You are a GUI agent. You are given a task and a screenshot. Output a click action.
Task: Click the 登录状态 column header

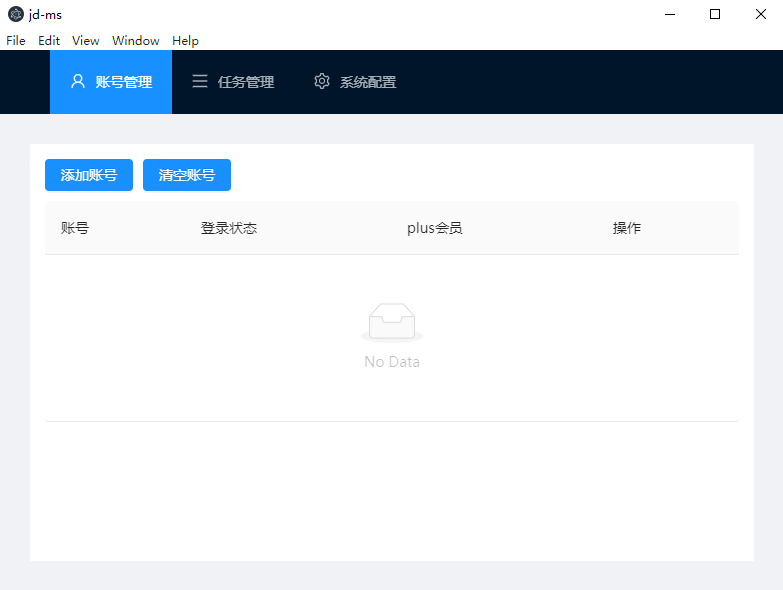coord(229,228)
